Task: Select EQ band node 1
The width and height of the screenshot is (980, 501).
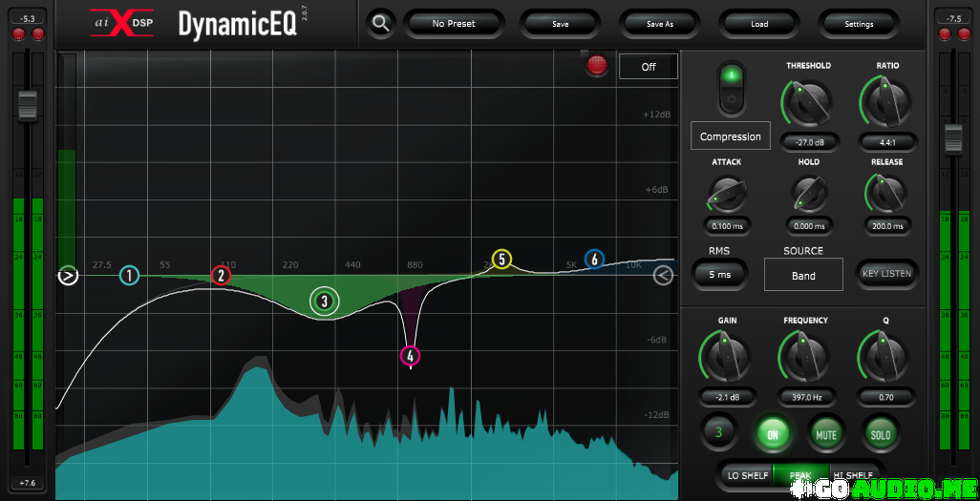Action: click(x=129, y=275)
